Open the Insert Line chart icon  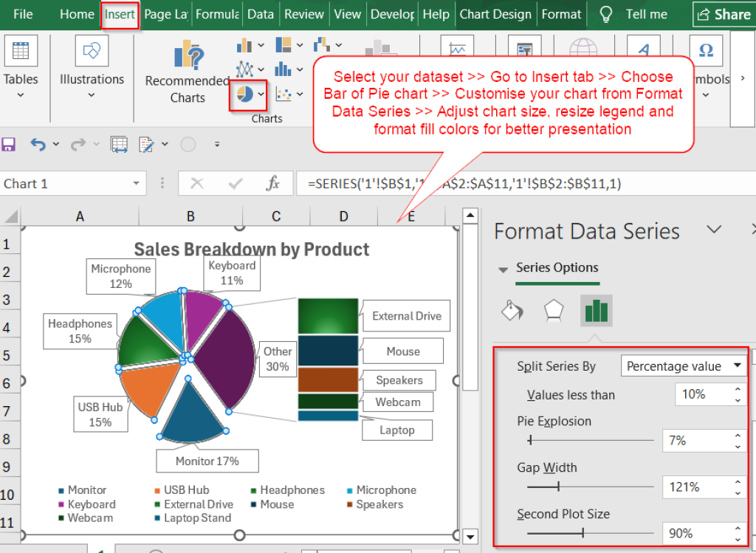point(244,69)
